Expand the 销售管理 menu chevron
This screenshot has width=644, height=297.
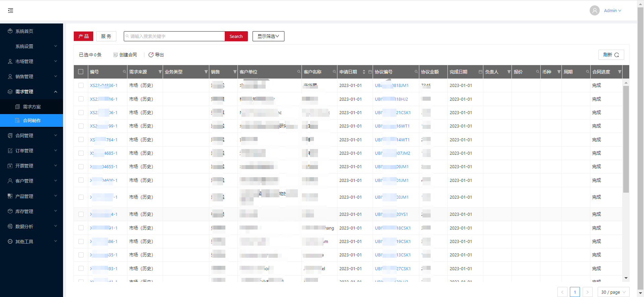click(x=56, y=77)
